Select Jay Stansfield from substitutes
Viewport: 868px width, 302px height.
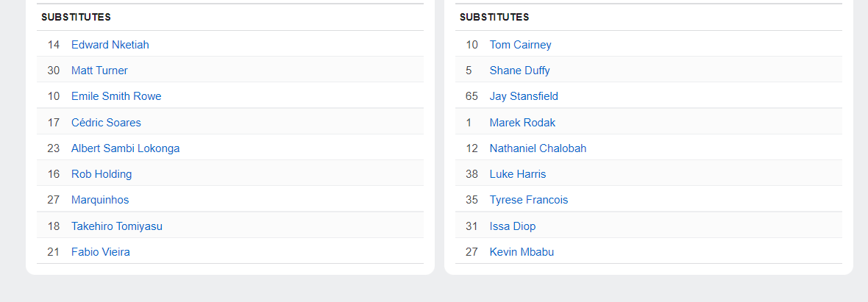[x=524, y=96]
